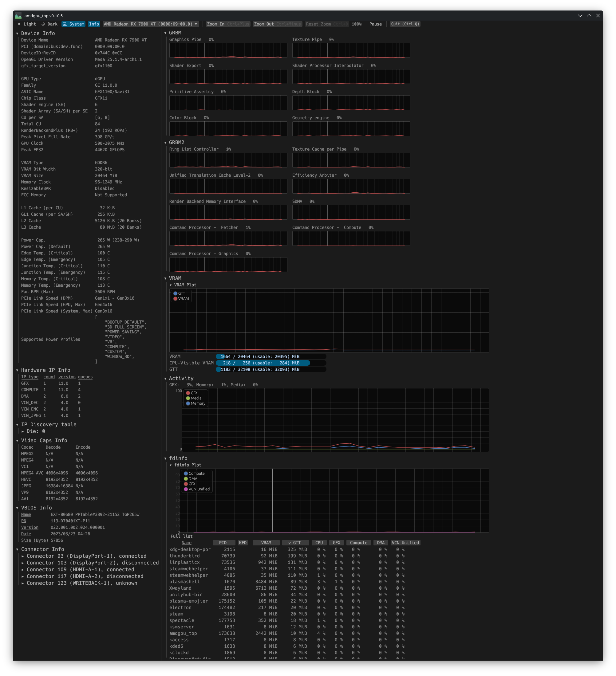Toggle Media series in Activity legend
Screen dimensions: 616x676
pyautogui.click(x=194, y=398)
